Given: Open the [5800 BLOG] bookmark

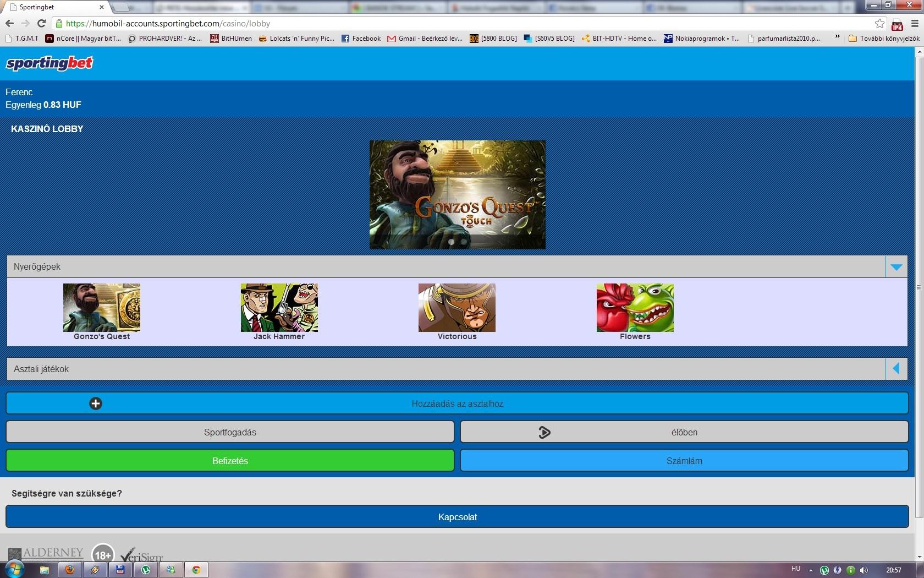Looking at the screenshot, I should (493, 39).
